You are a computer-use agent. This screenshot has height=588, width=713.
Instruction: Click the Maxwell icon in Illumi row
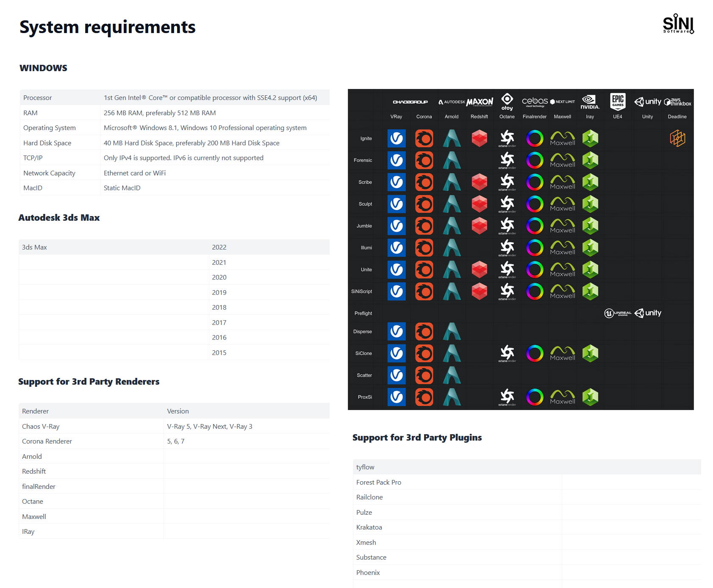(x=563, y=248)
